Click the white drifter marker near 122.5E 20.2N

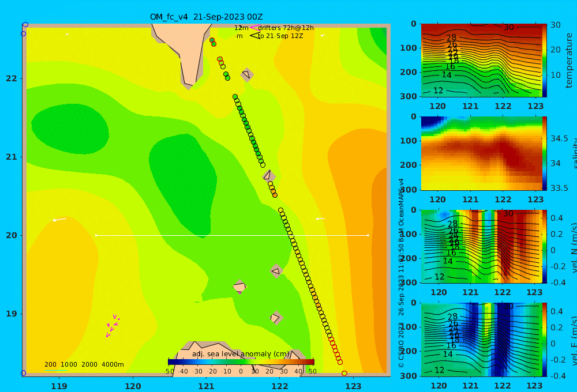[320, 219]
